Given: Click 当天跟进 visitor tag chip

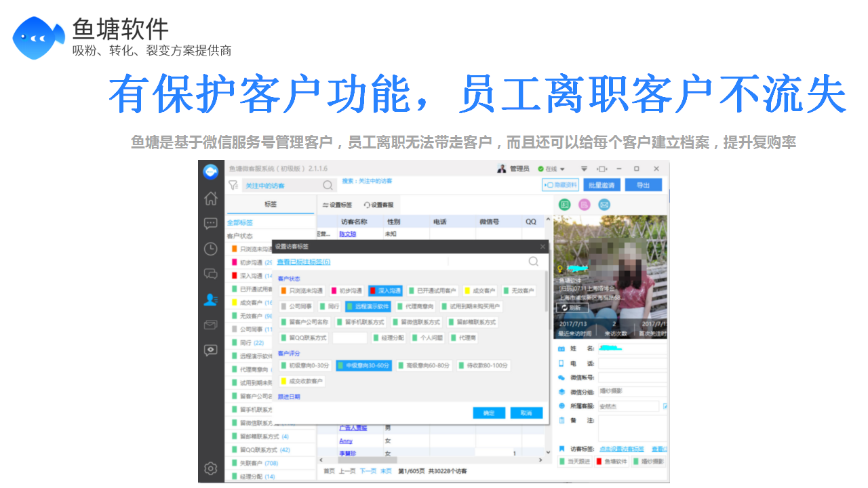Looking at the screenshot, I should click(574, 462).
